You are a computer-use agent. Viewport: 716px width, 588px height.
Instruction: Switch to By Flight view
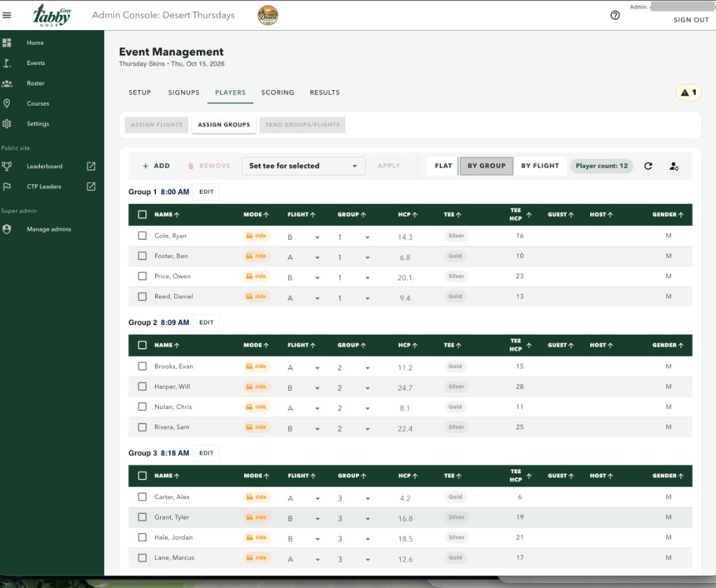click(x=540, y=166)
